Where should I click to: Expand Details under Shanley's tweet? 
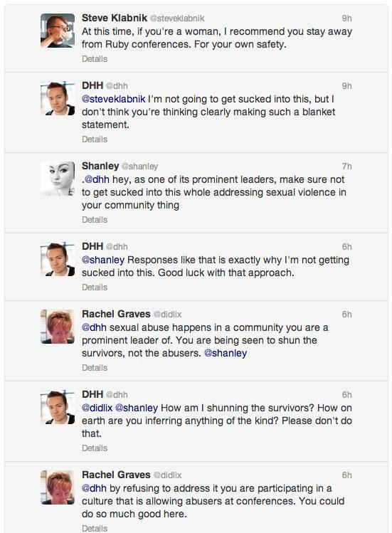point(95,220)
